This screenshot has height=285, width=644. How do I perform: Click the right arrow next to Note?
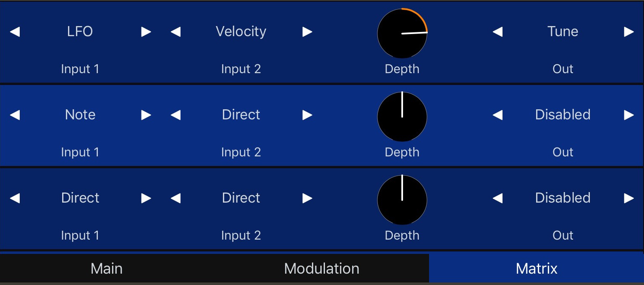pos(145,115)
